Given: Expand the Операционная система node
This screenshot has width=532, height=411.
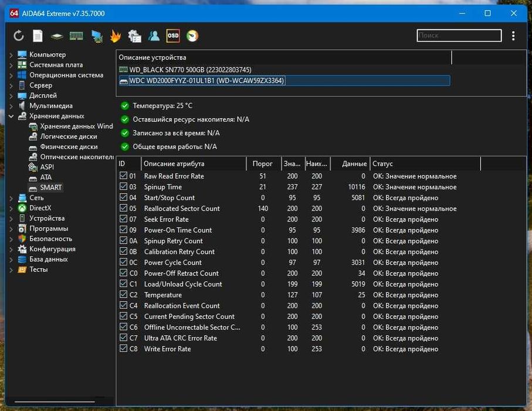Looking at the screenshot, I should point(11,75).
